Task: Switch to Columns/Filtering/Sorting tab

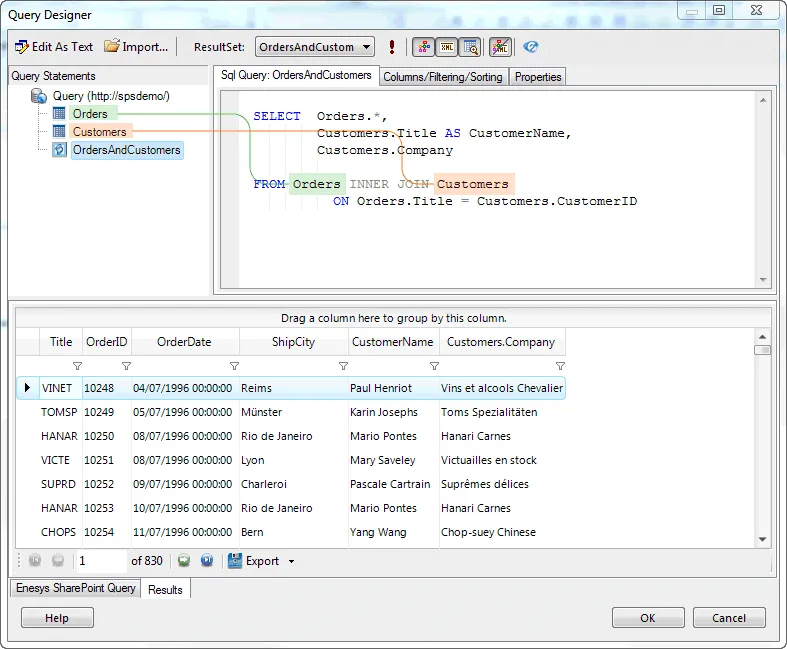Action: tap(443, 77)
